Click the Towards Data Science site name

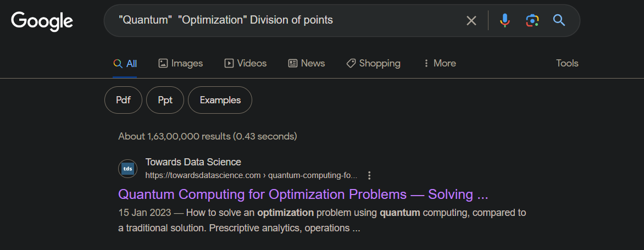tap(193, 162)
